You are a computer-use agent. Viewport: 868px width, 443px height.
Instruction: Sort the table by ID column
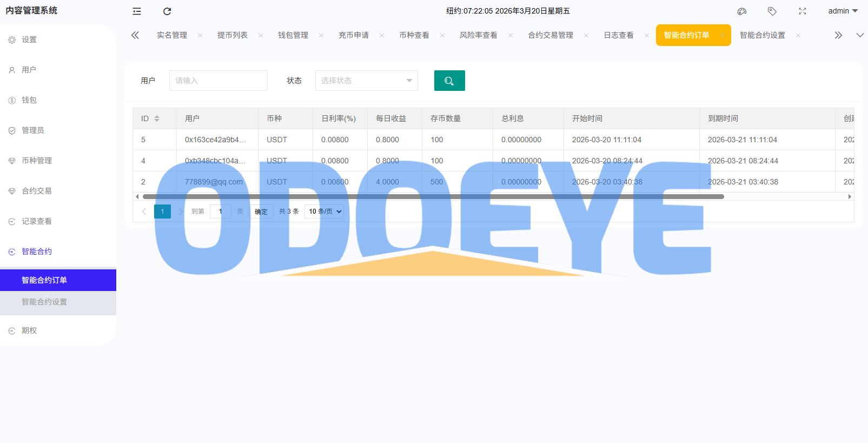click(x=157, y=118)
